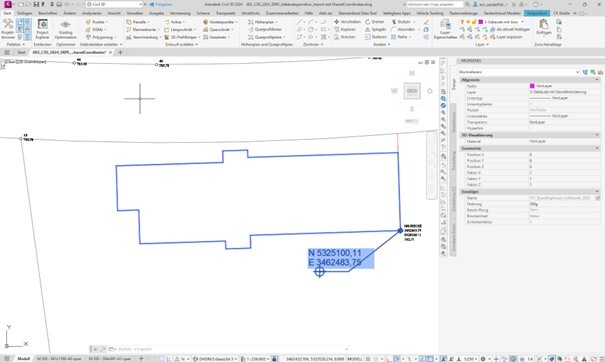
Task: Collapse the Allgemein properties section
Action: [597, 80]
